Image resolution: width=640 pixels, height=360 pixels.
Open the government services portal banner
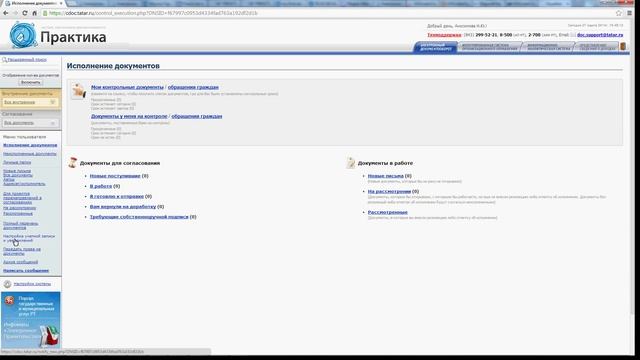click(31, 320)
